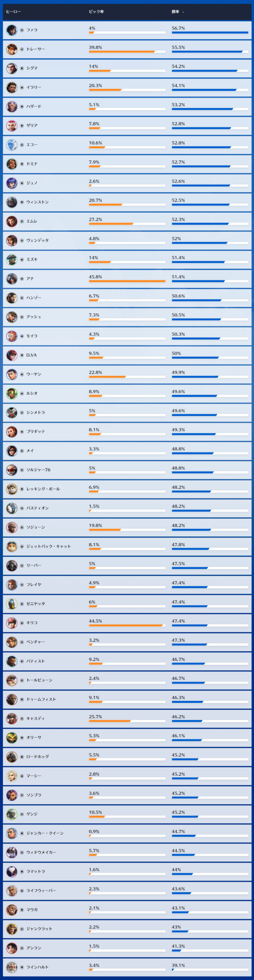Click the Mercy (マーシー) portrait icon

pyautogui.click(x=12, y=776)
